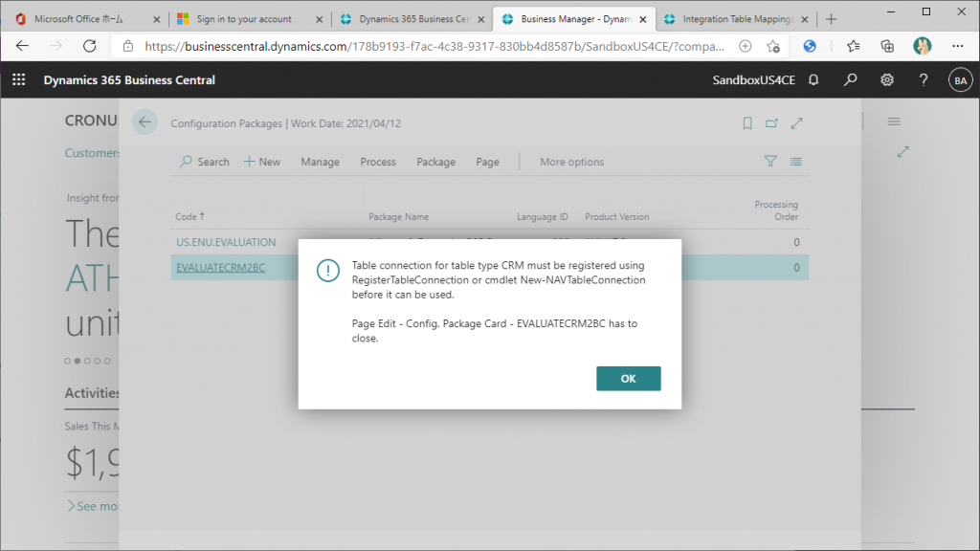Screen dimensions: 980x551
Task: Go back in the browser
Action: pos(22,46)
